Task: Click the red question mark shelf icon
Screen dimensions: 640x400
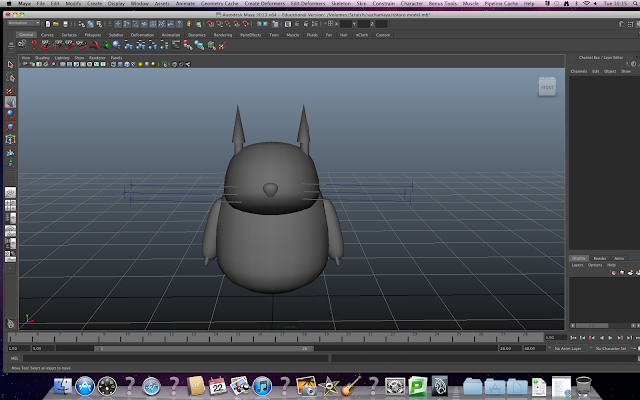Action: click(x=34, y=45)
